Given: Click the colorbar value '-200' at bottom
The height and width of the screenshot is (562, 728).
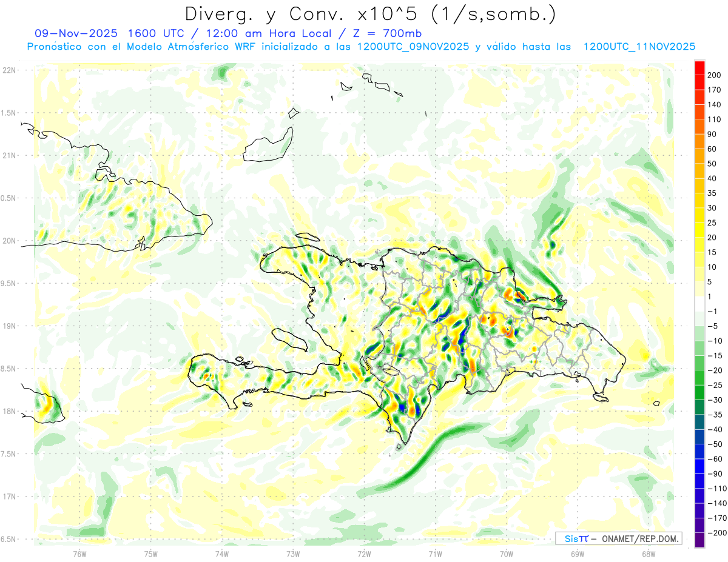Looking at the screenshot, I should point(717,532).
